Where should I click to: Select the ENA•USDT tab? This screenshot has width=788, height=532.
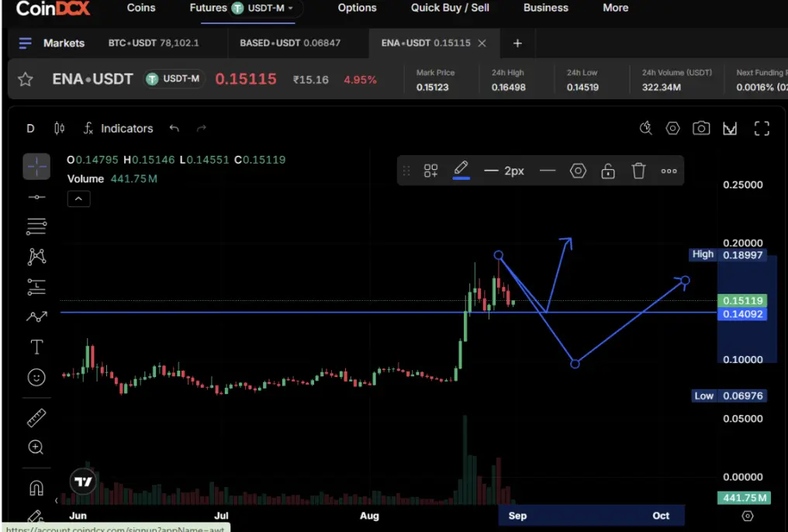click(x=426, y=43)
